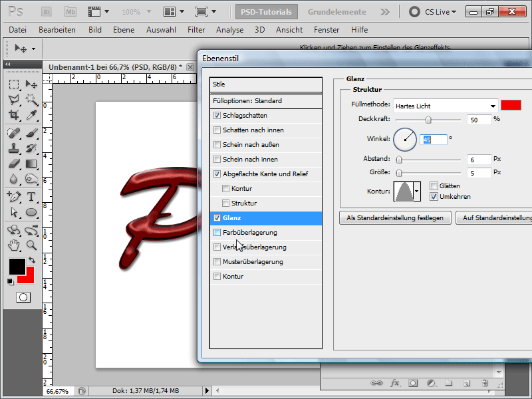Show more workspaces via double chevron
The height and width of the screenshot is (399, 532).
point(385,12)
